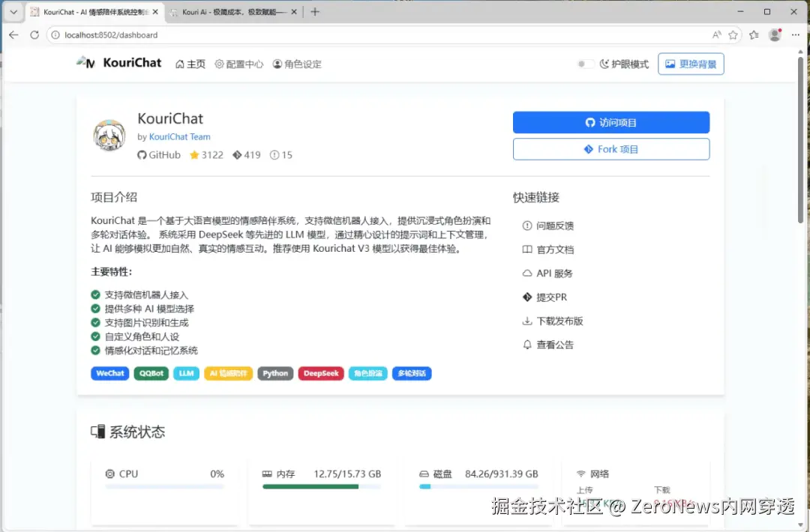The height and width of the screenshot is (532, 810).
Task: Click the 角色扮演 tag badge
Action: tap(367, 373)
